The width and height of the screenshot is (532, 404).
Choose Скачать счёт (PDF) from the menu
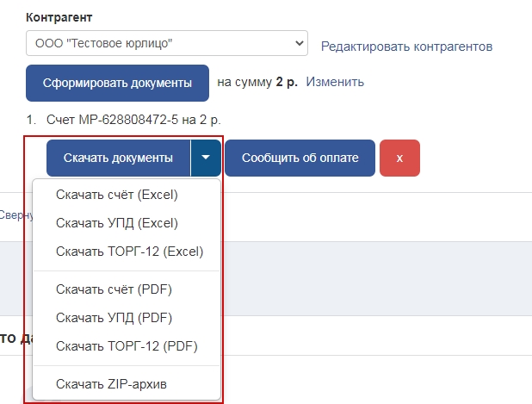(x=127, y=289)
